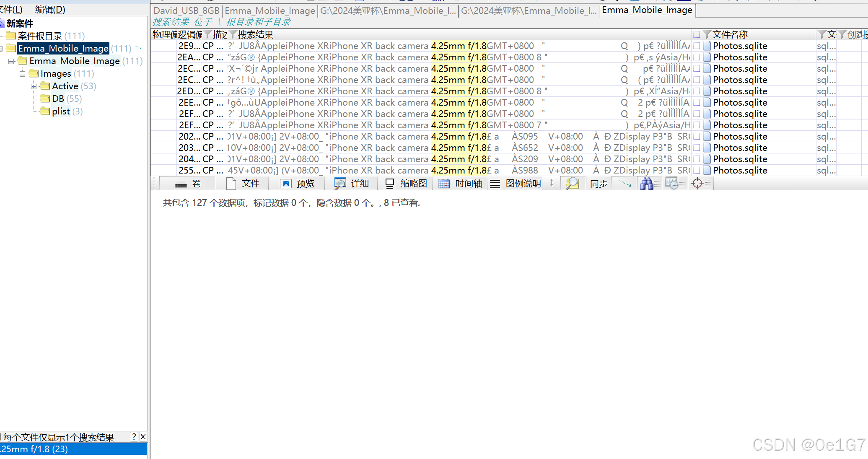Collapse the Images folder tree node
Screen dimensions: 868x459
[x=22, y=74]
